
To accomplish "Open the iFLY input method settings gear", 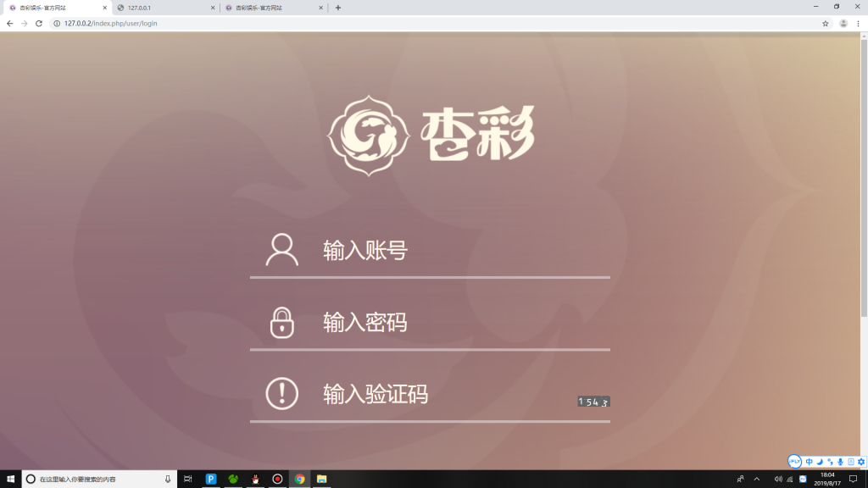I will pyautogui.click(x=861, y=462).
